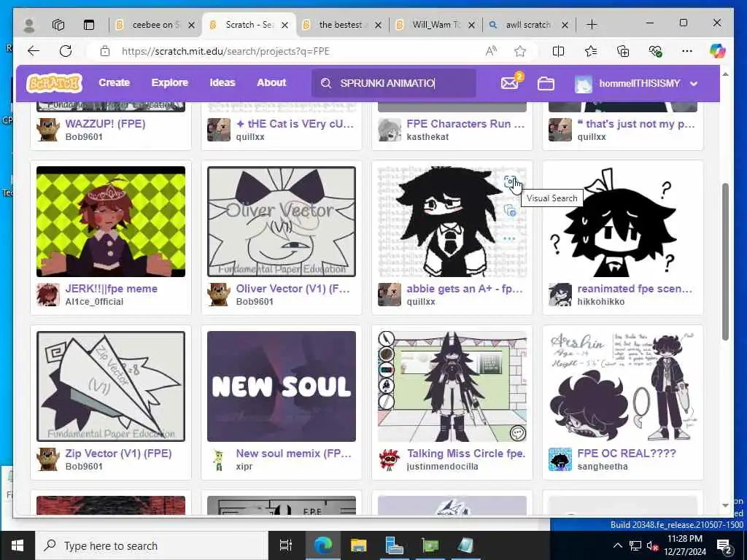Open the Scratch messages envelope icon

click(510, 83)
